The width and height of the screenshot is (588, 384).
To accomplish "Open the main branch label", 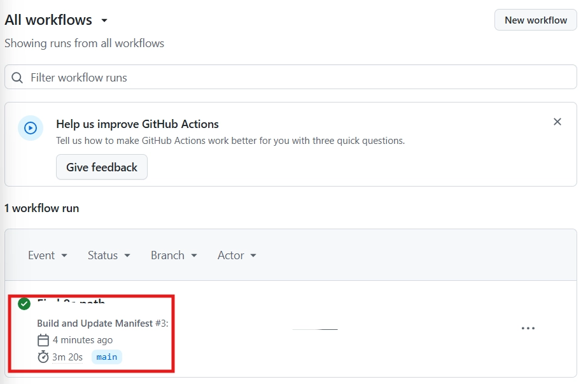I will [106, 357].
